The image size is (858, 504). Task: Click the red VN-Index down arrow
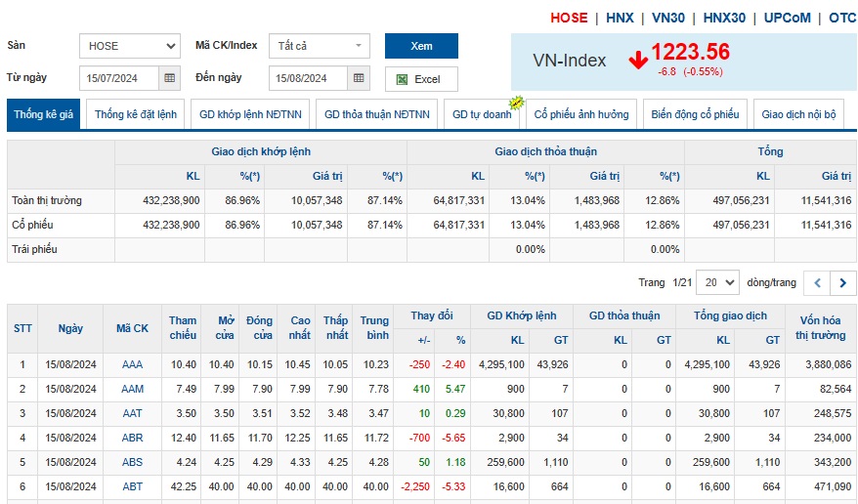[x=638, y=61]
